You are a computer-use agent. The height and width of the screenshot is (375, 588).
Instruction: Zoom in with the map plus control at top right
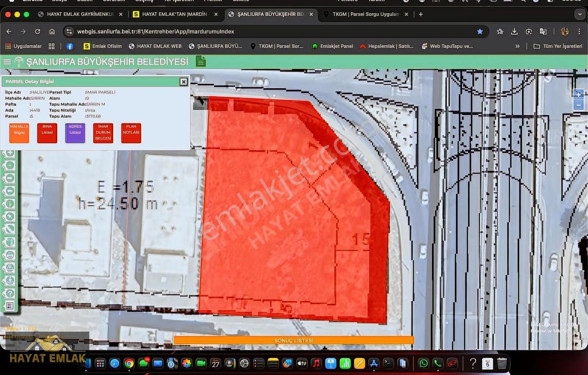[578, 95]
